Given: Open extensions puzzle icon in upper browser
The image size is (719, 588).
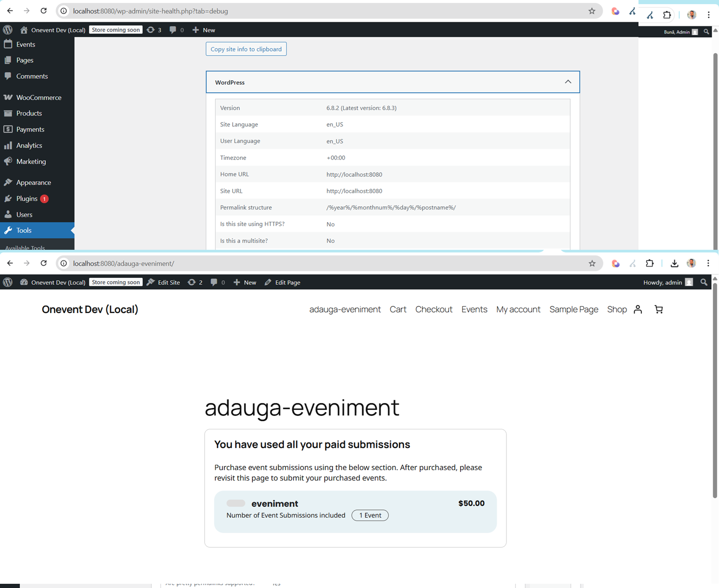Looking at the screenshot, I should 667,15.
